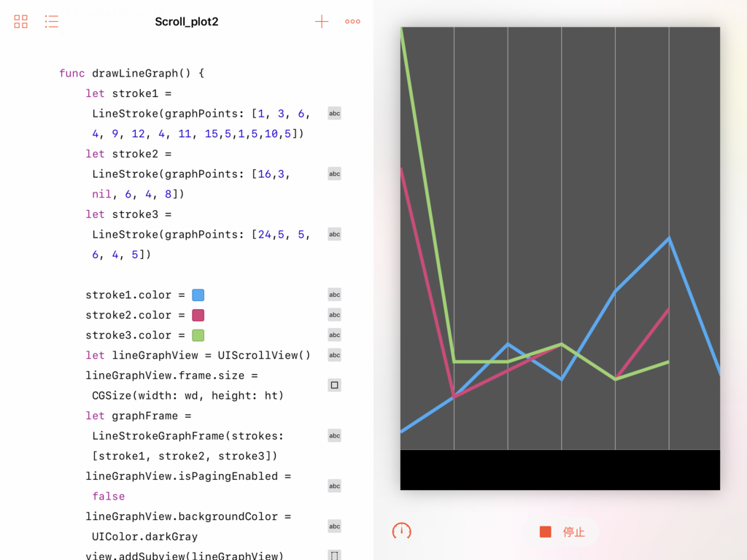Open the green stroke3 color swatch
Image resolution: width=747 pixels, height=560 pixels.
coord(198,335)
